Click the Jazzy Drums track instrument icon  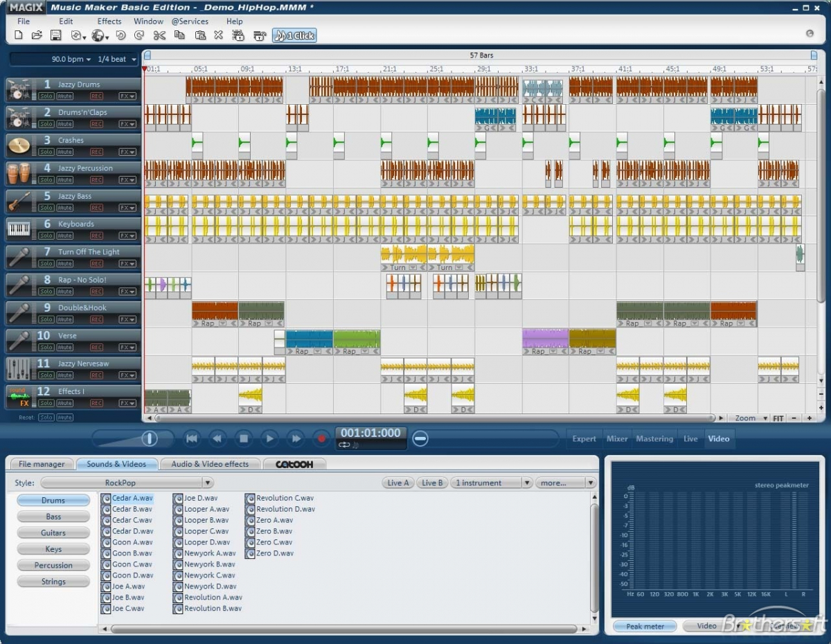(18, 90)
